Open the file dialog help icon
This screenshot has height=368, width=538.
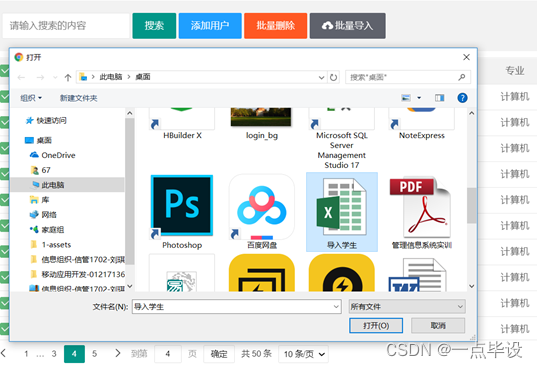462,98
